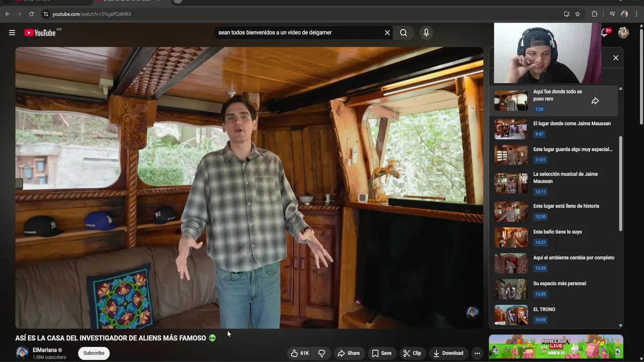Click the 7:29 timestamp
644x362 pixels.
click(539, 109)
